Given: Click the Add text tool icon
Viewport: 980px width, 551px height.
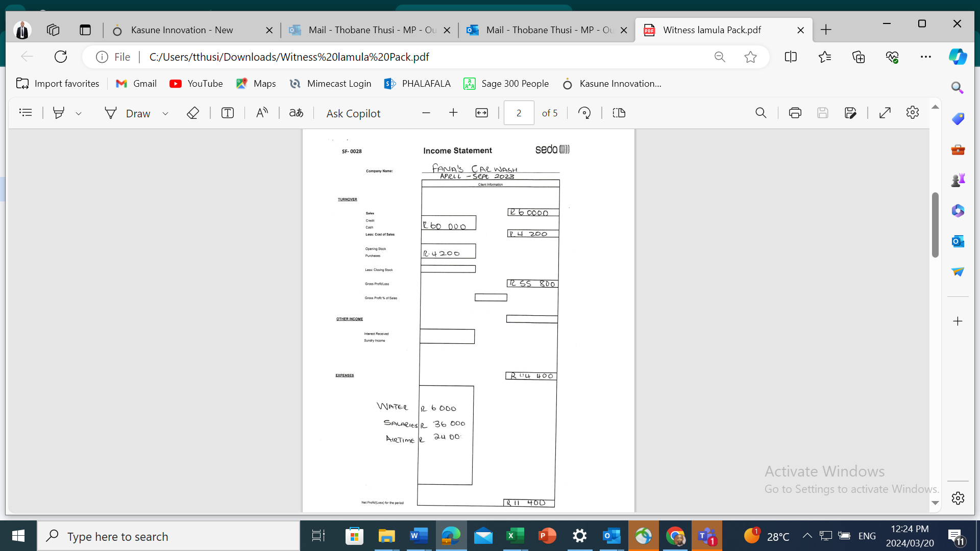Looking at the screenshot, I should [228, 113].
